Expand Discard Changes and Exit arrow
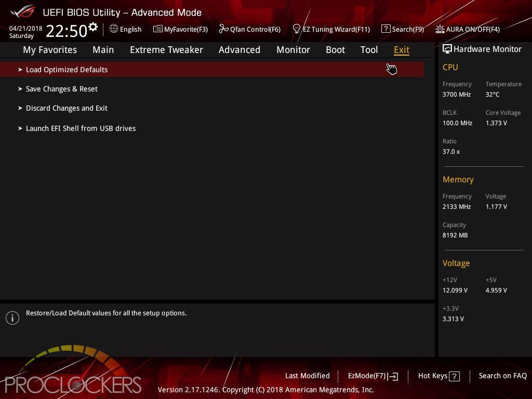This screenshot has width=532, height=399. (20, 108)
